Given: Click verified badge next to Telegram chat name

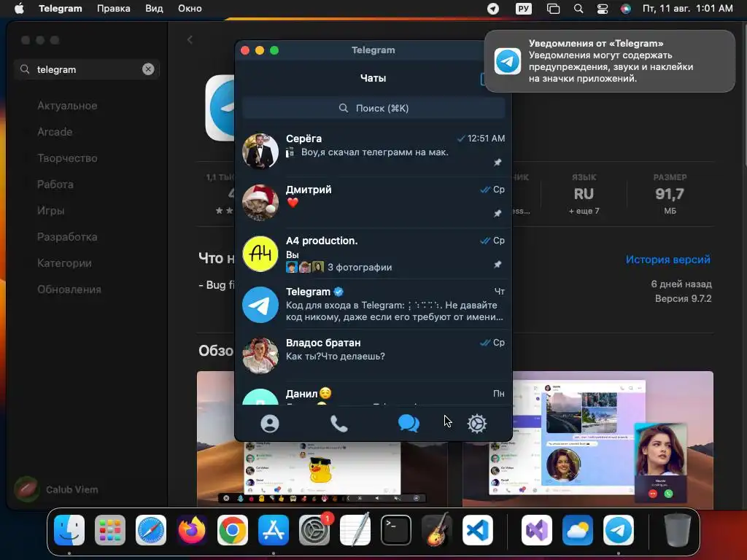Looking at the screenshot, I should click(x=338, y=292).
